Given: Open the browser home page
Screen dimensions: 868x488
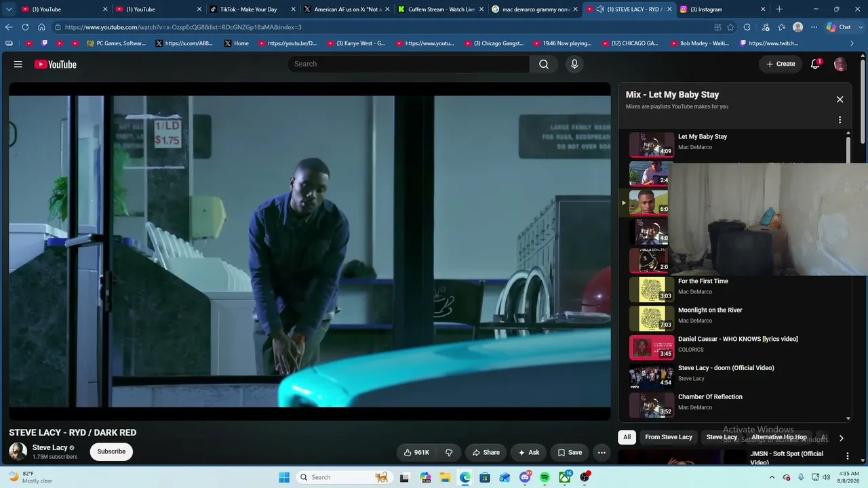Looking at the screenshot, I should tap(41, 27).
